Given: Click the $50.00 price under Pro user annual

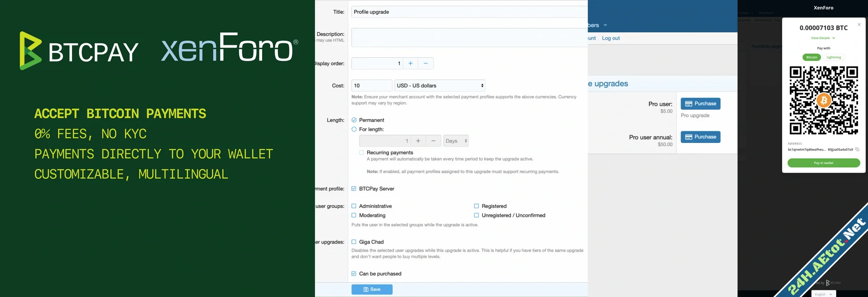Looking at the screenshot, I should [x=665, y=144].
